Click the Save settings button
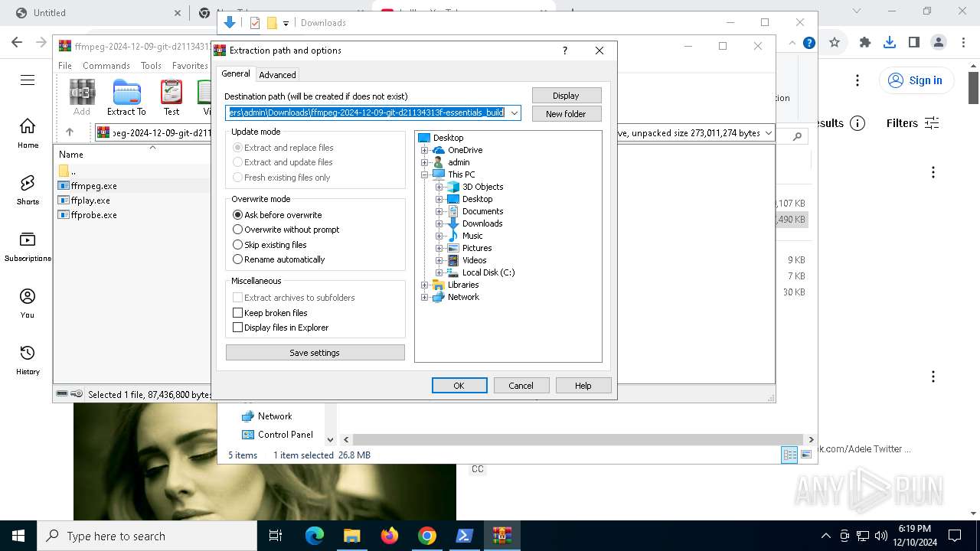Viewport: 980px width, 551px height. [315, 353]
